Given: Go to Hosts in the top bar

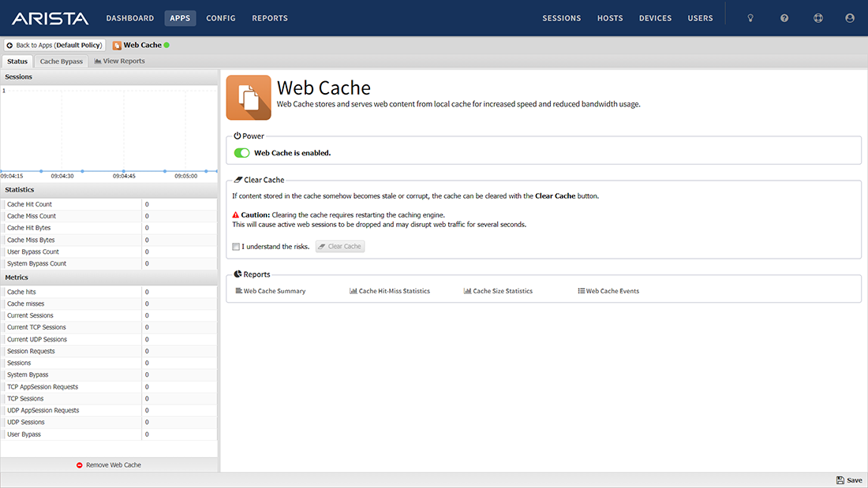Looking at the screenshot, I should click(610, 18).
